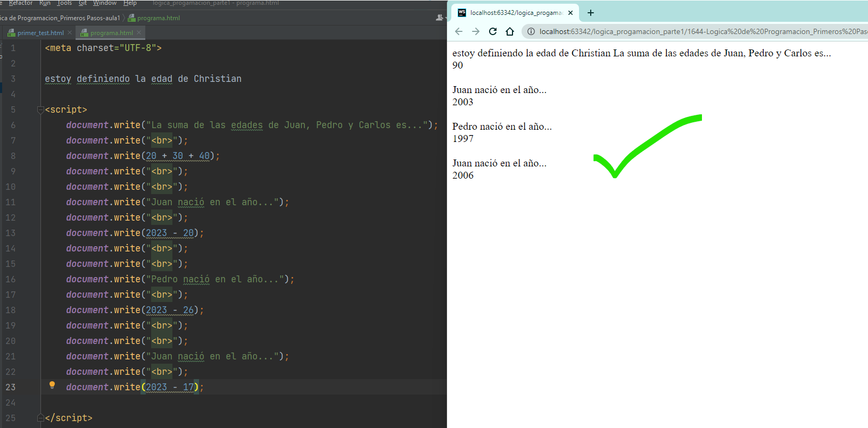
Task: Click line number 1 in the gutter
Action: (13, 48)
